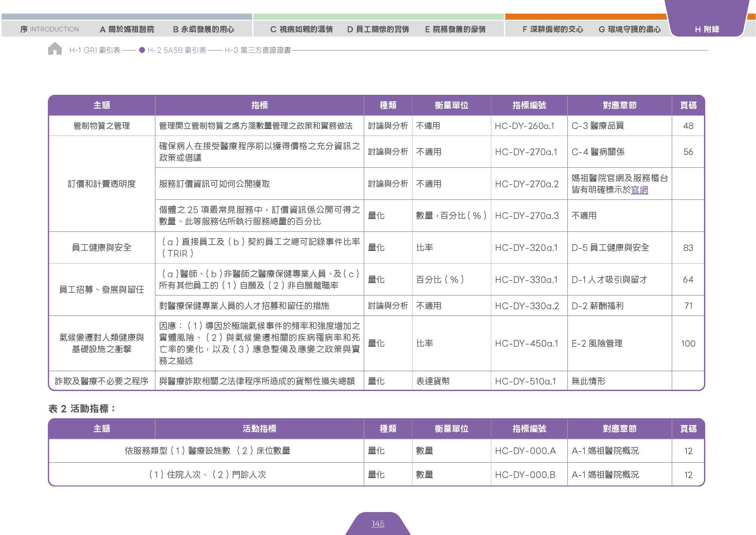Screen dimensions: 756x535
Task: Go to H-2 SASB 索引表 section
Action: click(x=177, y=50)
